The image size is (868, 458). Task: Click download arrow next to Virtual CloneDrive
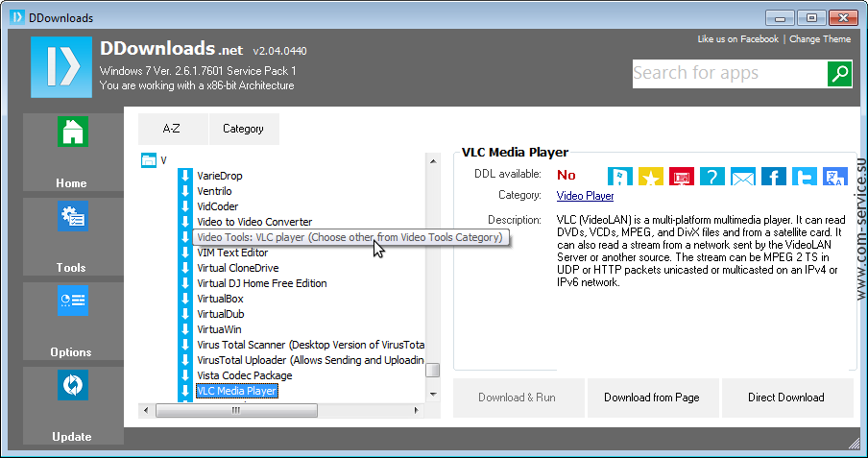[x=185, y=268]
